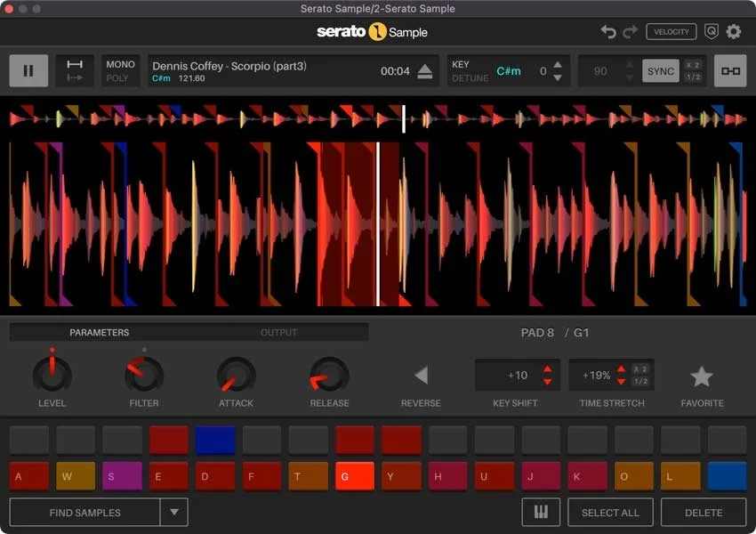Select the PARAMETERS tab
This screenshot has height=534, width=756.
(x=101, y=332)
